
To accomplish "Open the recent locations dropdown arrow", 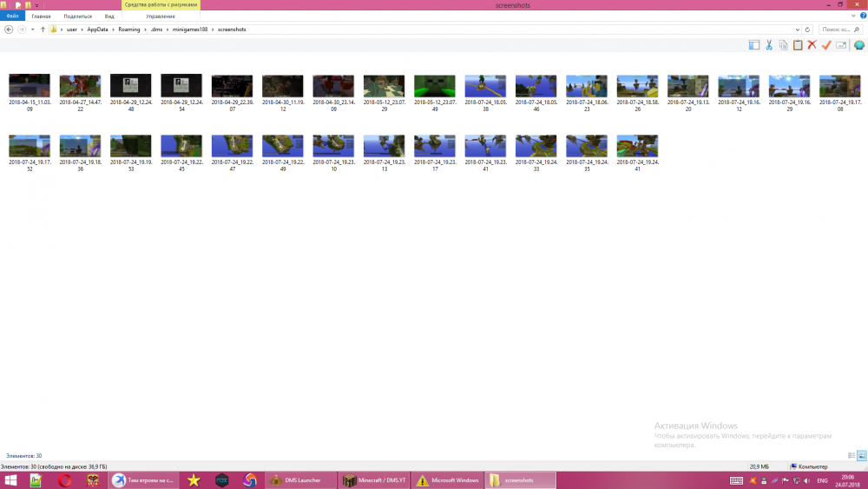I will 33,30.
